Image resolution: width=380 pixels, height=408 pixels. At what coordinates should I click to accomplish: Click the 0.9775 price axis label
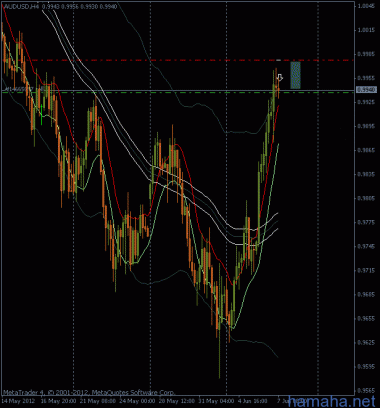[x=366, y=222]
